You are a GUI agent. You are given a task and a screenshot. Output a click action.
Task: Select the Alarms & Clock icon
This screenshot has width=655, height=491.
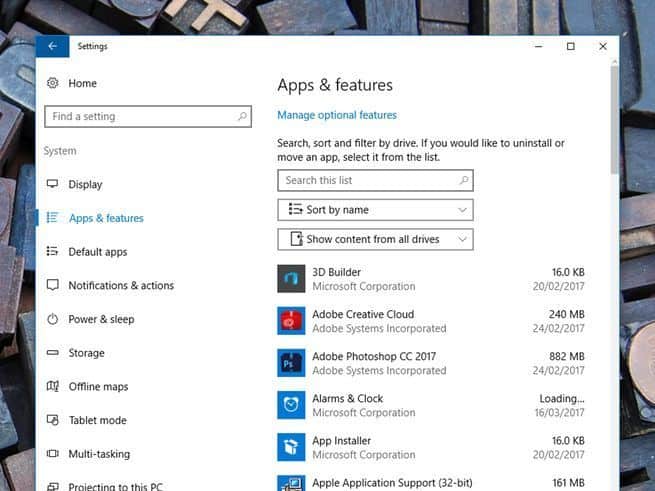291,405
